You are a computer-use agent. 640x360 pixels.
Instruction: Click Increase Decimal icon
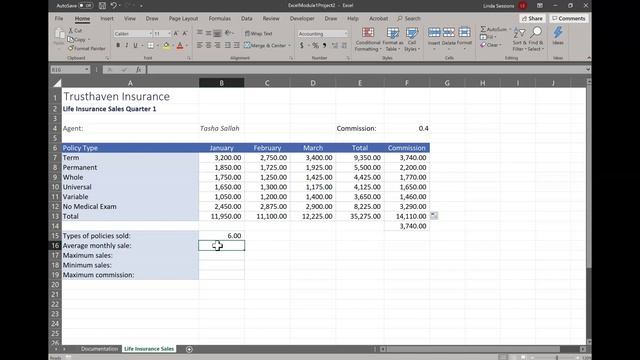[335, 45]
